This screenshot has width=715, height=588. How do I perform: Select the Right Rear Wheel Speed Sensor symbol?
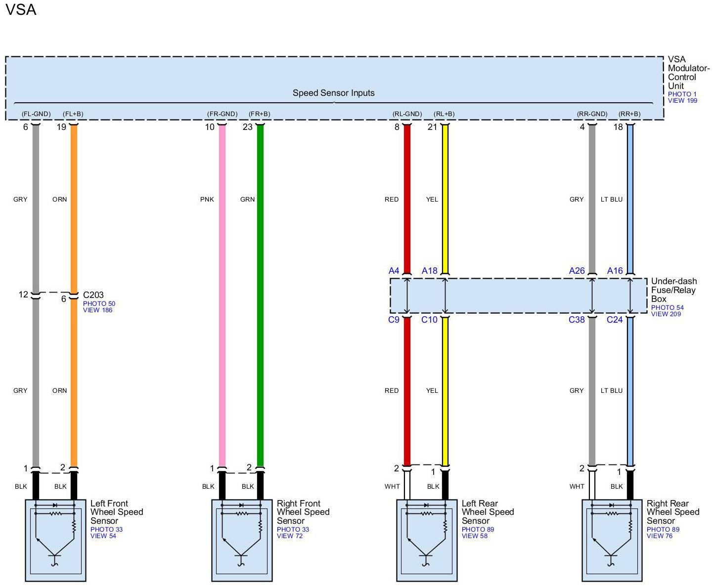click(612, 540)
